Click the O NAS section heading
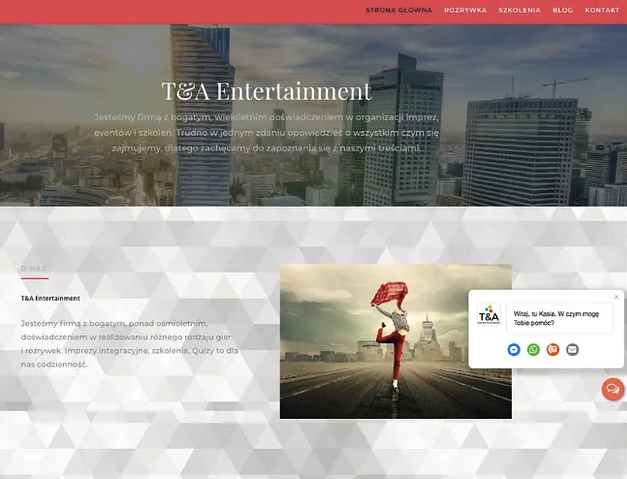Viewport: 627px width, 479px height. [x=33, y=268]
